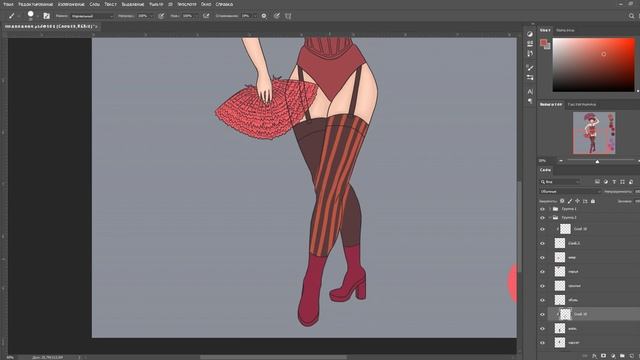640x360 pixels.
Task: Filter layers by adjustment layers icon
Action: pyautogui.click(x=606, y=182)
